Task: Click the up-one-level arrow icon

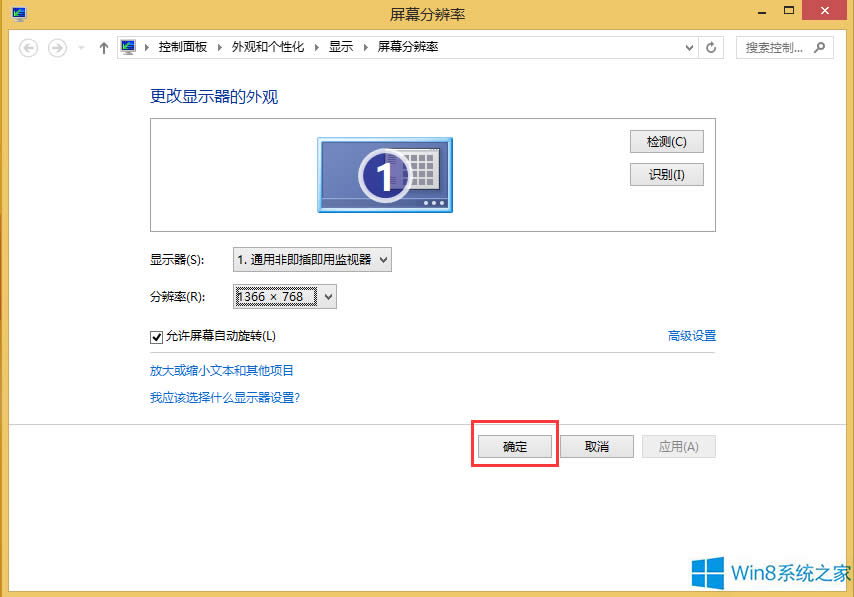Action: [103, 47]
